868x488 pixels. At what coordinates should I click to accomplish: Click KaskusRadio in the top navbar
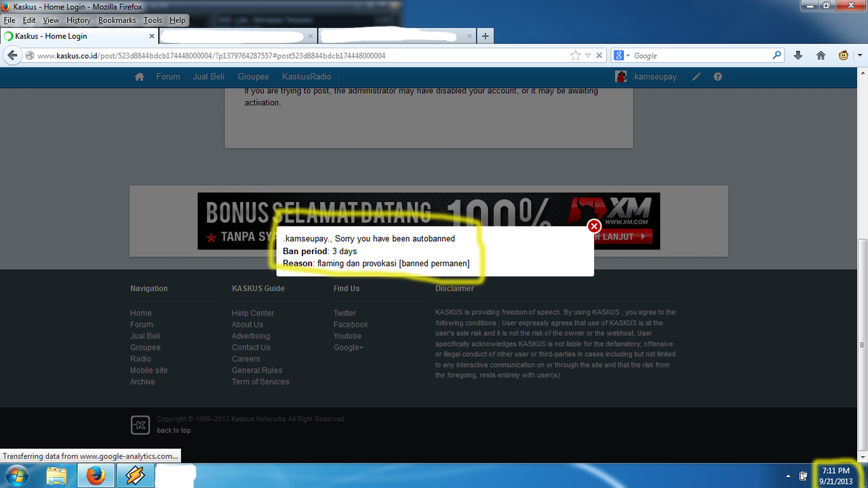pos(307,77)
